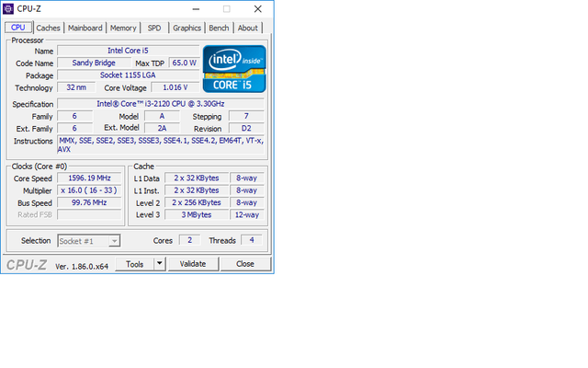
Task: Minimize the CPU-Z window
Action: coord(196,9)
